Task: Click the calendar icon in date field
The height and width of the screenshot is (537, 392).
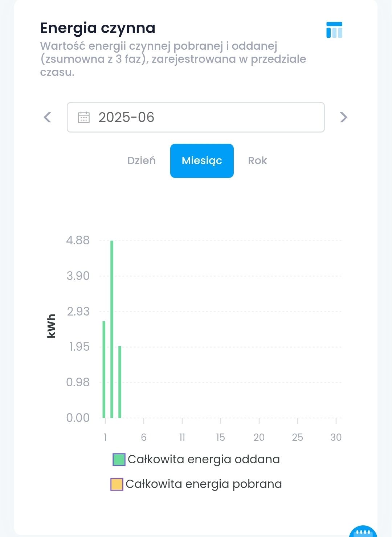Action: (x=84, y=117)
